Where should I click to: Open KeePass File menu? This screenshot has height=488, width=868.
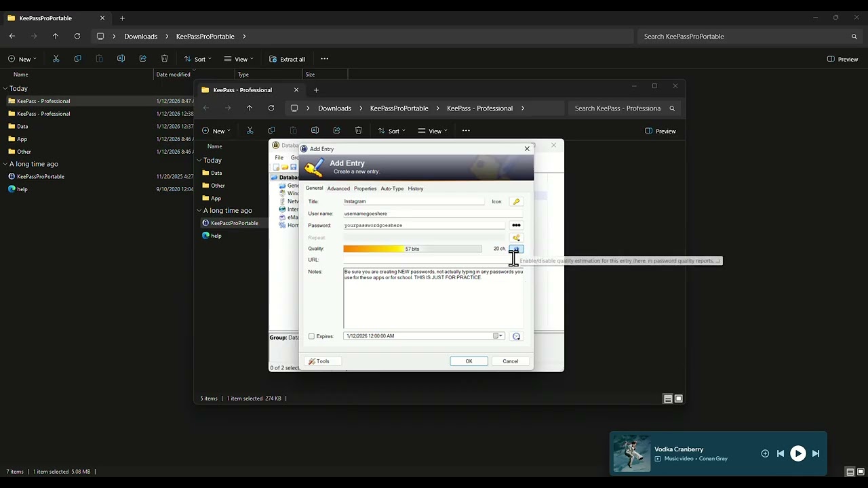pyautogui.click(x=279, y=157)
